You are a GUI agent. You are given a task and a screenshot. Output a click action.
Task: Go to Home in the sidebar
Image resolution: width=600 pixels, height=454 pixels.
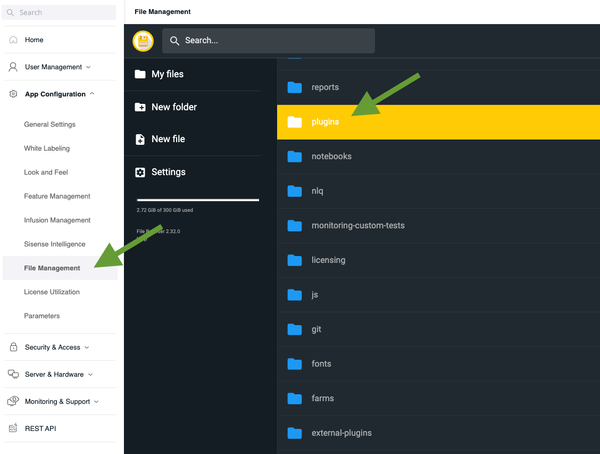34,40
